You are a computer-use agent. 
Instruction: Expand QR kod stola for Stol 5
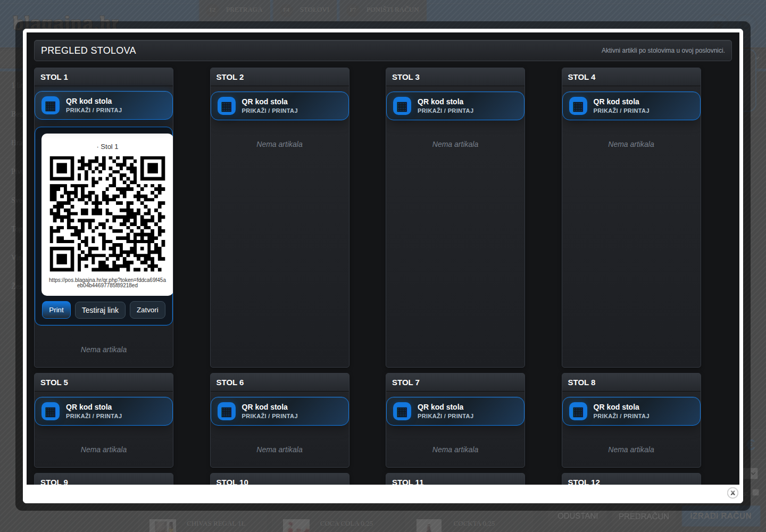104,411
